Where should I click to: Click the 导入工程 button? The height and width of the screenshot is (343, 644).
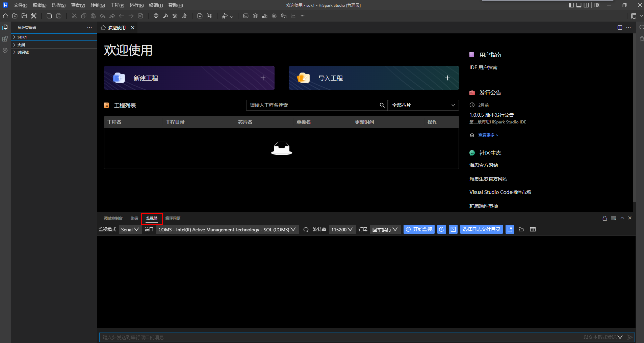(x=373, y=78)
